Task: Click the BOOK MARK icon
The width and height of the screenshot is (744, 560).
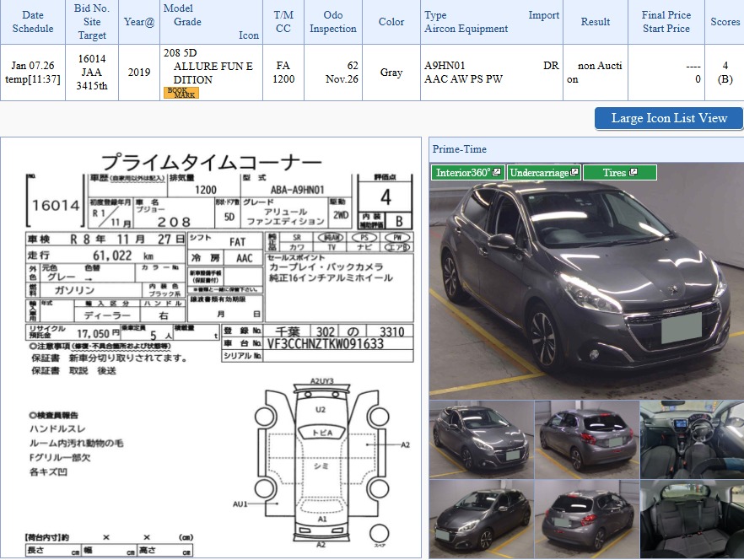Action: coord(181,93)
